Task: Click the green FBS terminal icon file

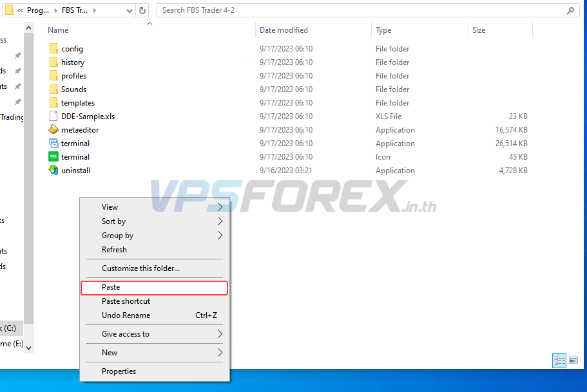Action: pos(53,157)
